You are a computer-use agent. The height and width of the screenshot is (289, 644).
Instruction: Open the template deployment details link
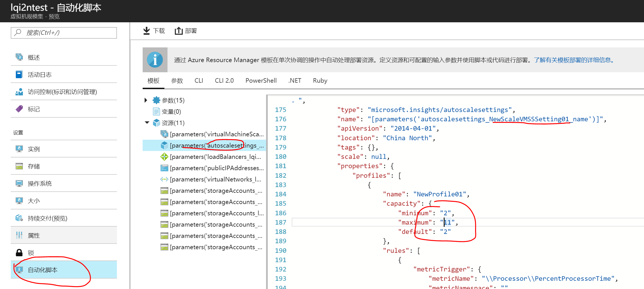(573, 60)
